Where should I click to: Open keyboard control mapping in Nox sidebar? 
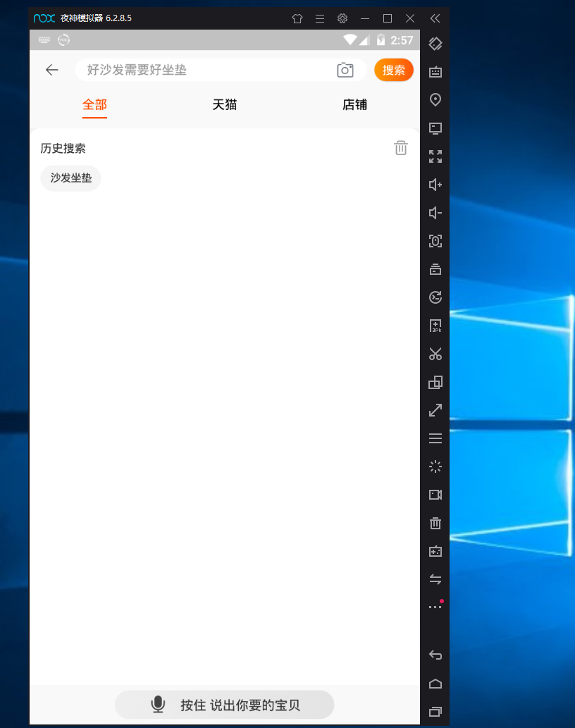tap(435, 72)
